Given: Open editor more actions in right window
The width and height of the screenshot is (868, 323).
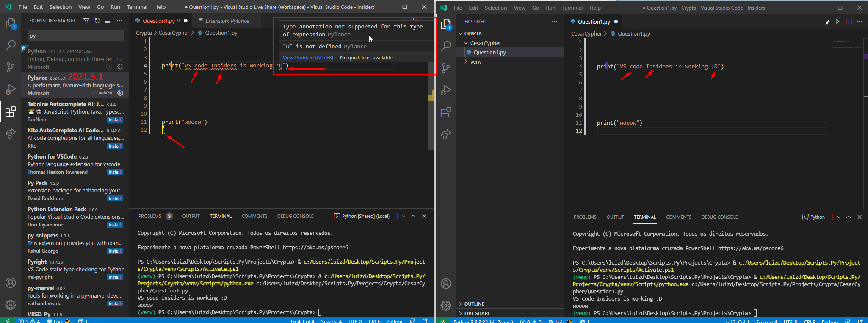Looking at the screenshot, I should point(860,22).
